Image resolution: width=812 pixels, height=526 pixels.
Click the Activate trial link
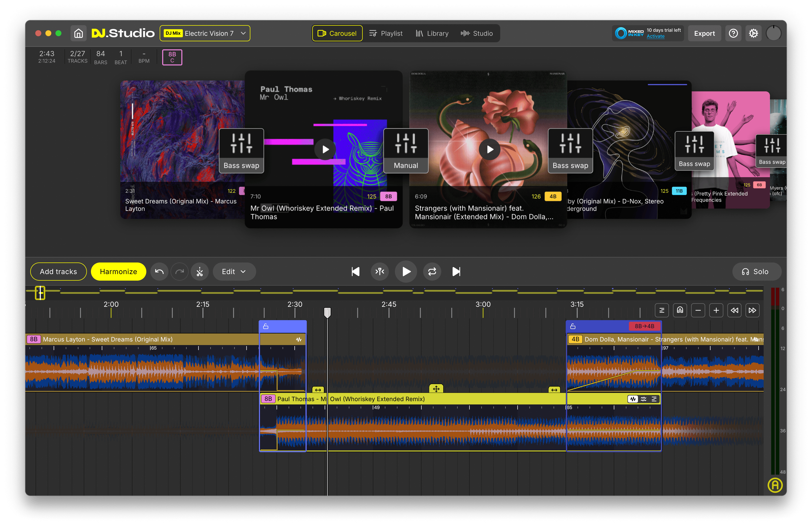pos(655,36)
